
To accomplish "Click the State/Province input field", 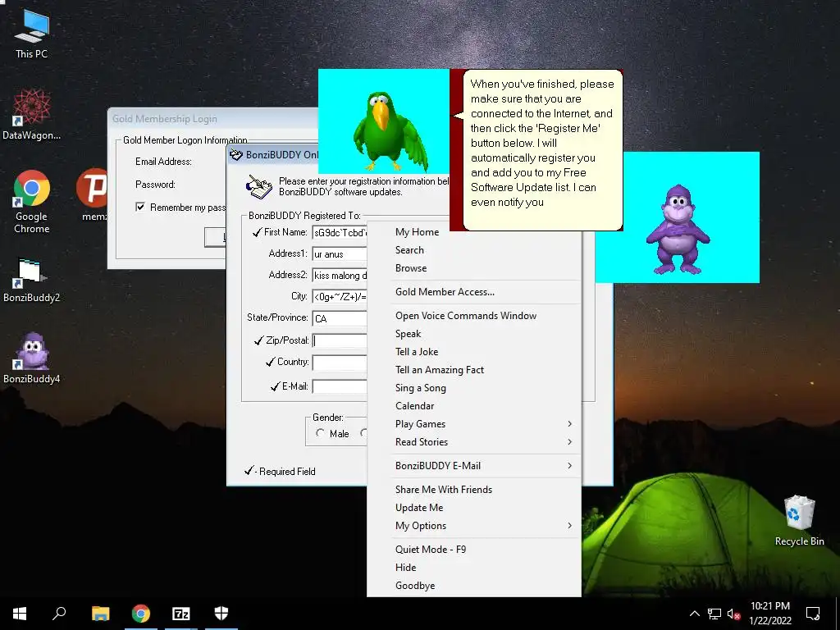I will 340,318.
